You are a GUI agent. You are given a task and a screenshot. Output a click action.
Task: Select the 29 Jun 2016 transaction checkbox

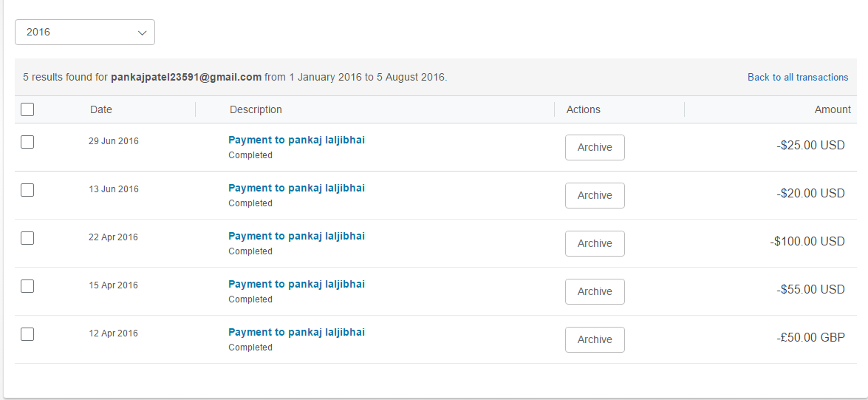pyautogui.click(x=27, y=142)
